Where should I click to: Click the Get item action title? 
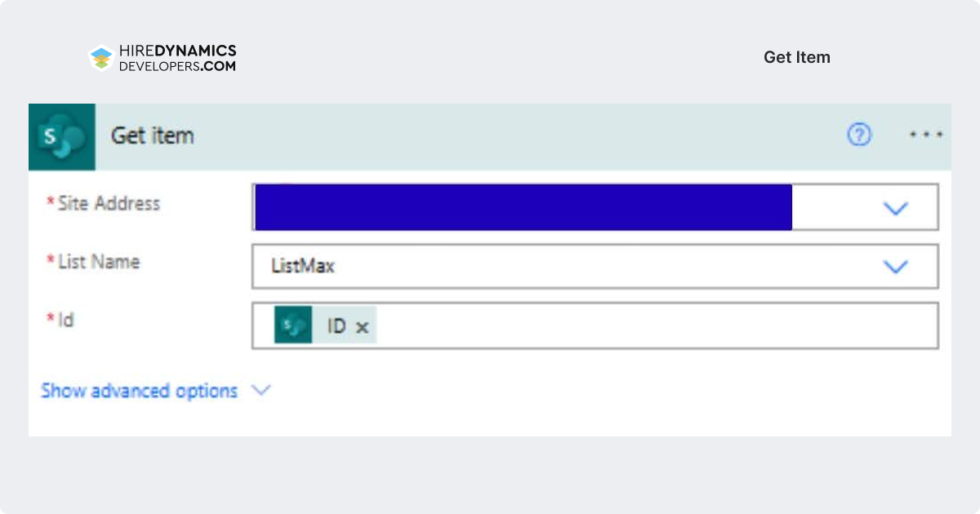(153, 135)
